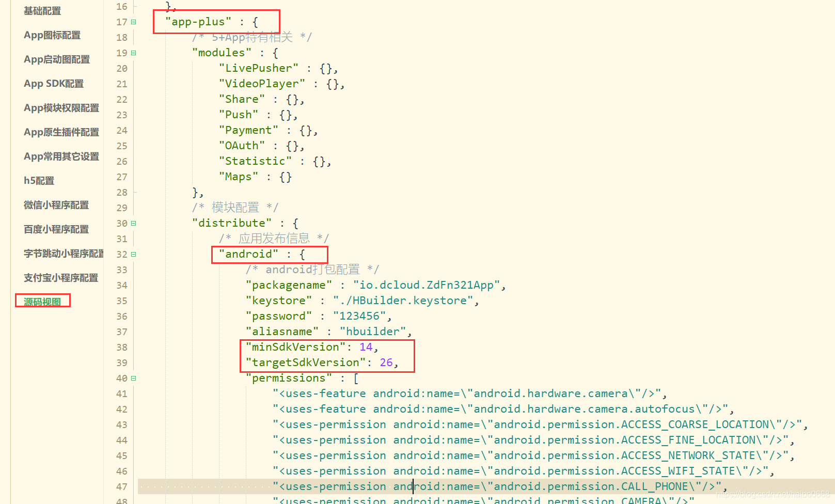The height and width of the screenshot is (504, 835).
Task: Collapse the app-plus block at line 17
Action: point(134,22)
